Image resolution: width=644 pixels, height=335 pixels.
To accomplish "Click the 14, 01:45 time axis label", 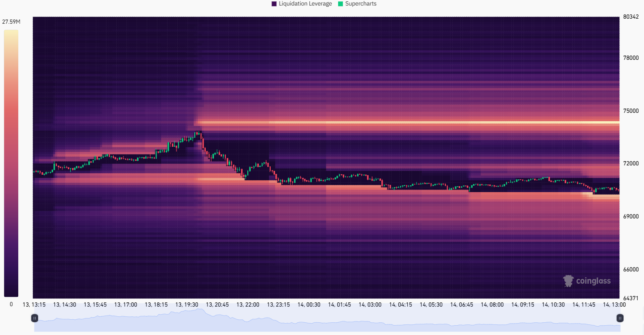I will coord(339,305).
